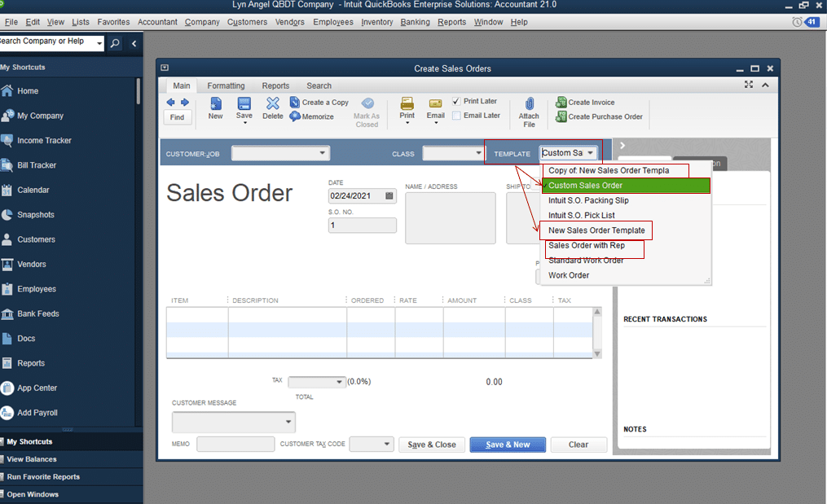The image size is (827, 504).
Task: Go to previous record with left arrow
Action: pyautogui.click(x=170, y=103)
